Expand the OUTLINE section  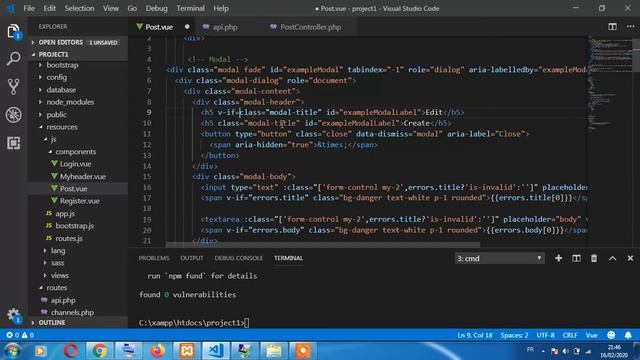(78, 322)
